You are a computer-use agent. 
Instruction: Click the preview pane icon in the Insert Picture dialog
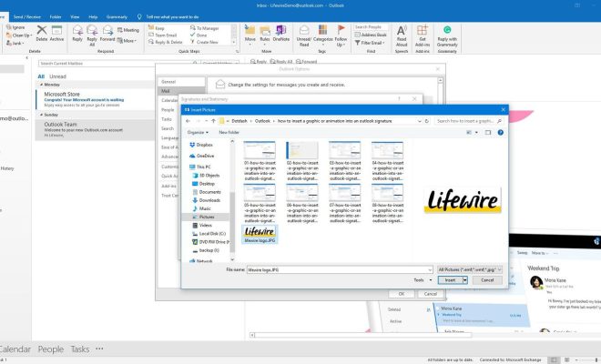pyautogui.click(x=487, y=133)
